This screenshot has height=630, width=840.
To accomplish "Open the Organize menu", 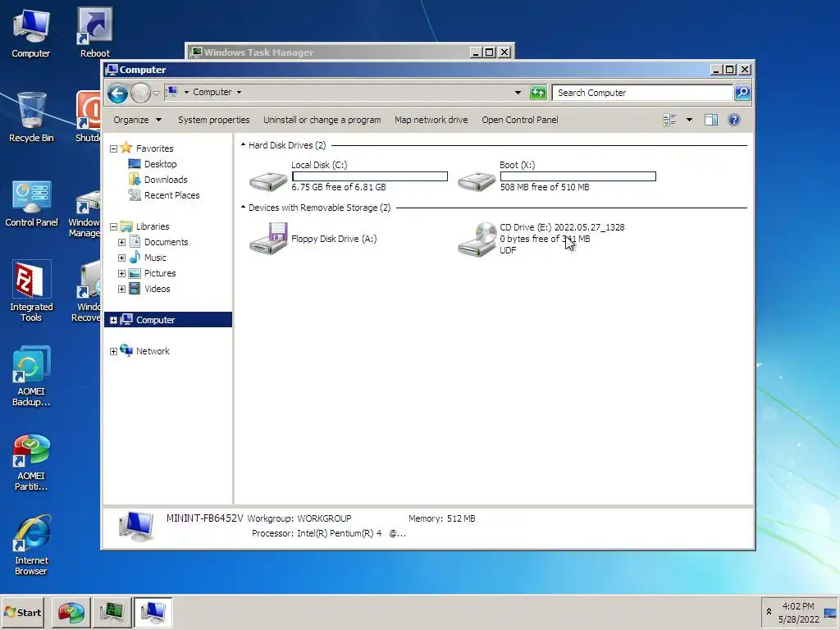I will (x=137, y=120).
